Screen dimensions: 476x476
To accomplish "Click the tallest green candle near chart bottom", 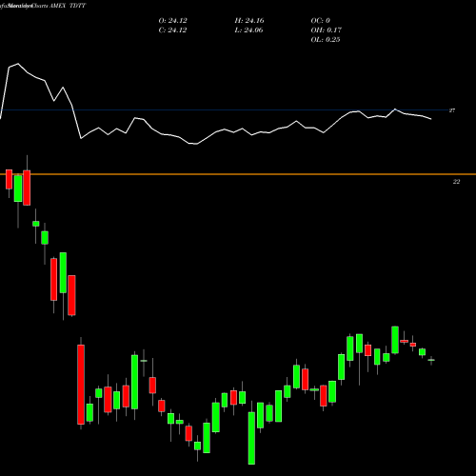I will (x=251, y=438).
